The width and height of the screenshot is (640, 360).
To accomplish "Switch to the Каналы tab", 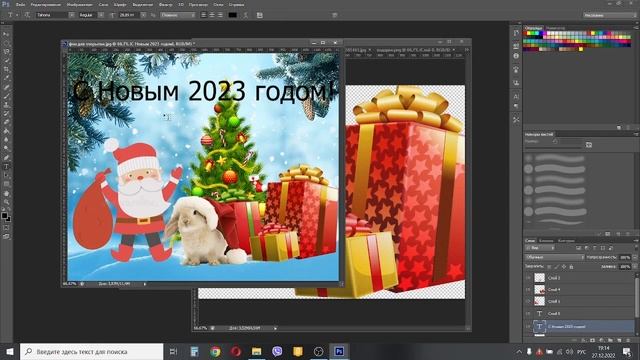I will [546, 240].
